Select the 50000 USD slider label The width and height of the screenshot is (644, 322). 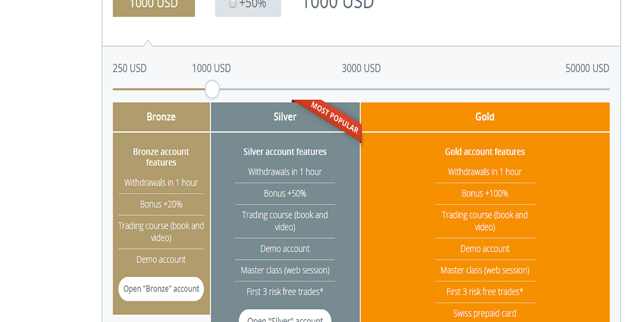tap(587, 68)
